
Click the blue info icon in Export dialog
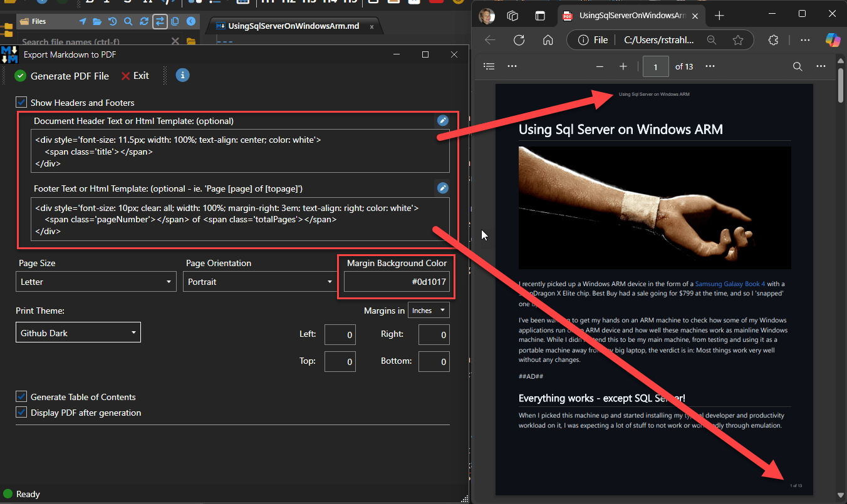pos(182,75)
